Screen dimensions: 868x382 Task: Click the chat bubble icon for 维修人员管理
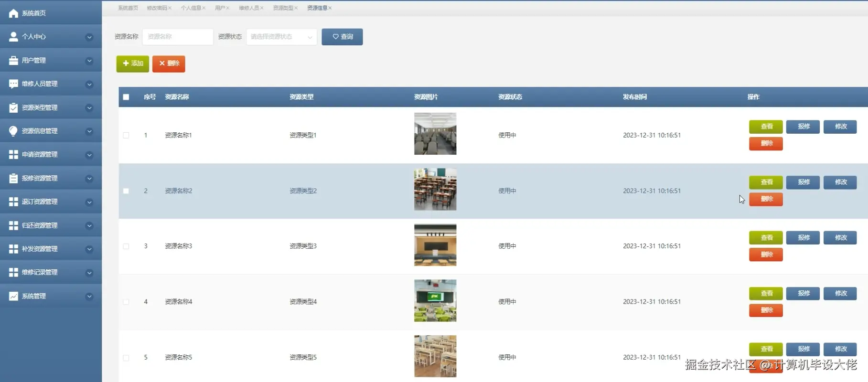[13, 84]
